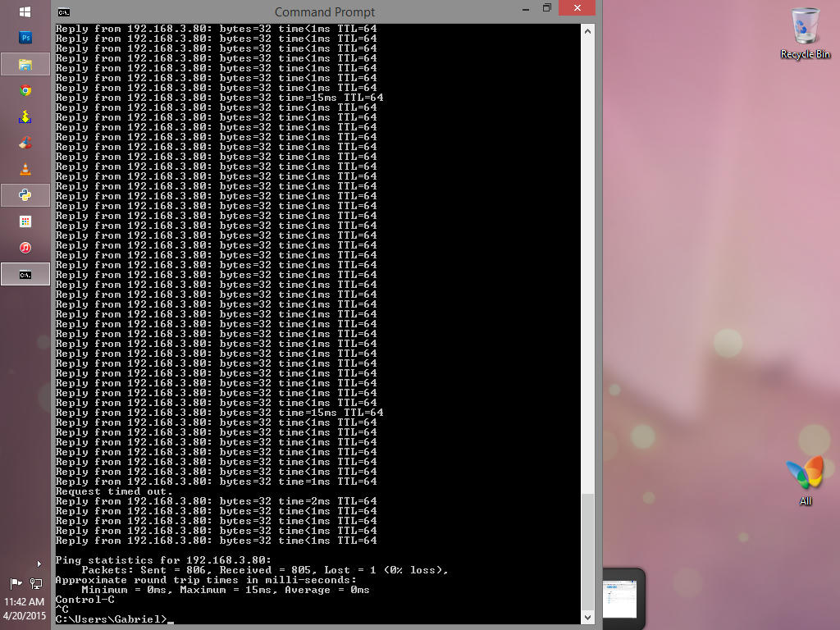Click the clock showing 11:42 AM
840x630 pixels.
click(x=24, y=601)
